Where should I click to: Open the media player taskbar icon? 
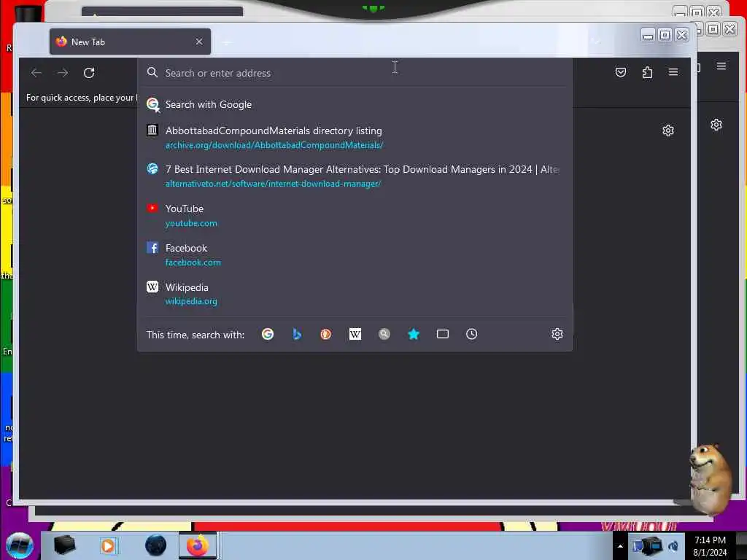[x=108, y=545]
